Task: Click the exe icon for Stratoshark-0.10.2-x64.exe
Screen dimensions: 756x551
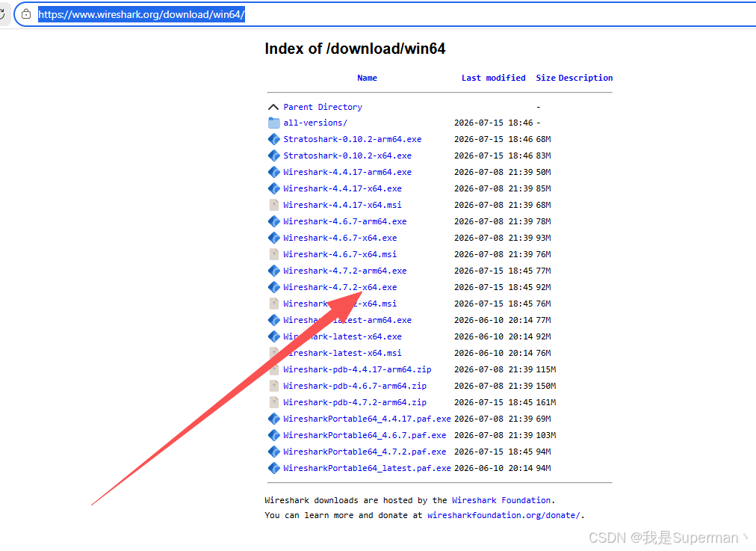Action: [x=274, y=156]
